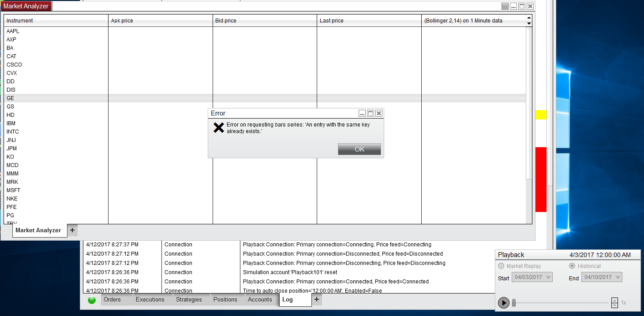Select the DIS instrument row
The image size is (644, 316).
[x=265, y=90]
